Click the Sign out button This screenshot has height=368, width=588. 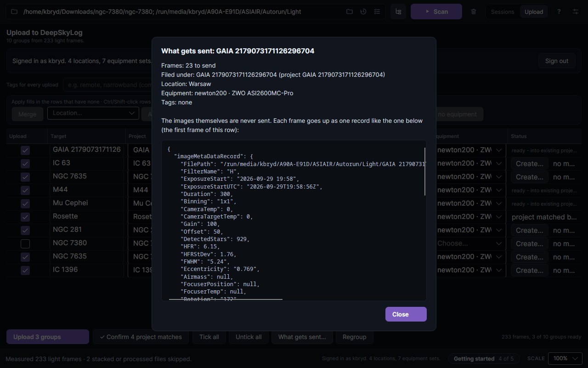[x=557, y=61]
